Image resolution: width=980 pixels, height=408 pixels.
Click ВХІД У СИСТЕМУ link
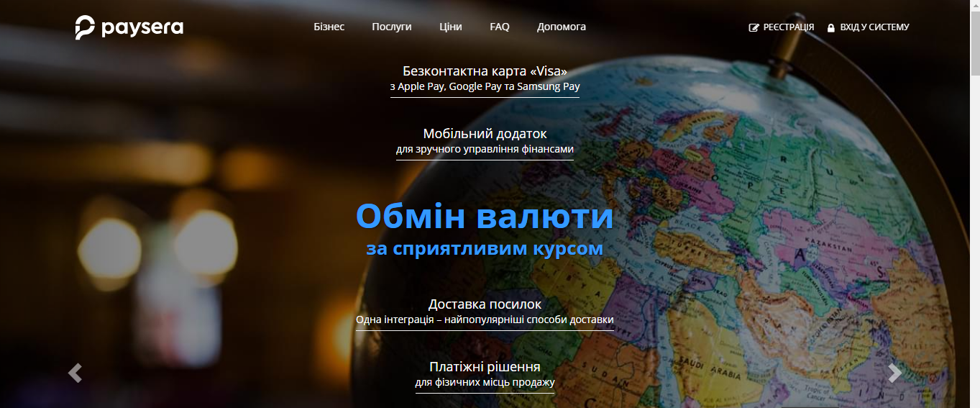tap(874, 27)
